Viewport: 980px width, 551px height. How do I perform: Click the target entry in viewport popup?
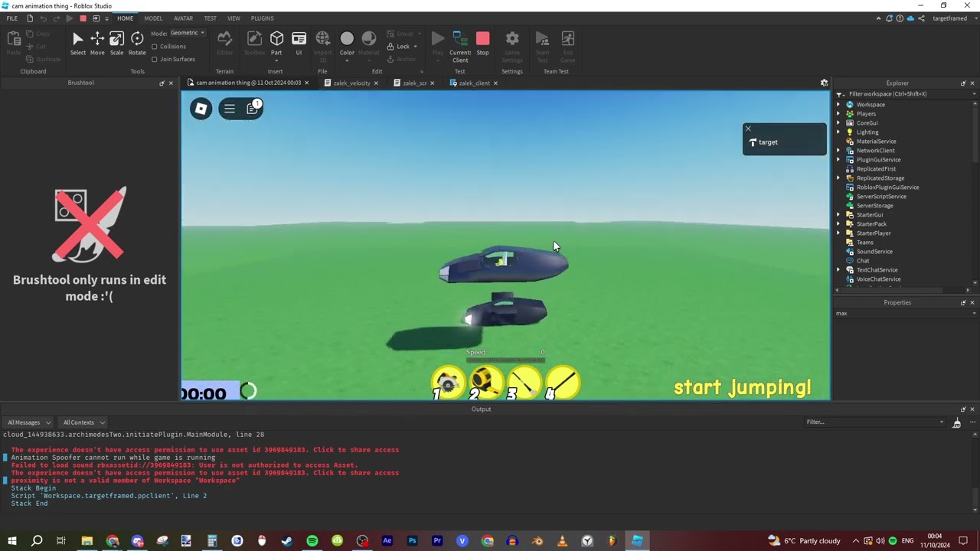784,142
